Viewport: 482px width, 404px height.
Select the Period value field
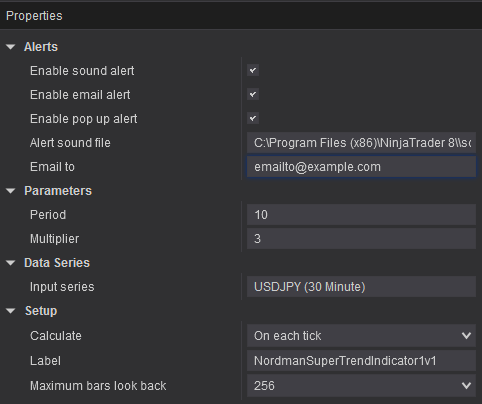361,215
